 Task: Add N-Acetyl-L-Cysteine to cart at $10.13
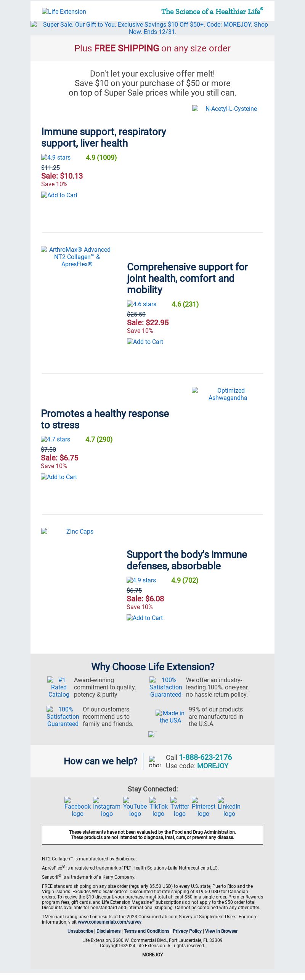pyautogui.click(x=59, y=195)
